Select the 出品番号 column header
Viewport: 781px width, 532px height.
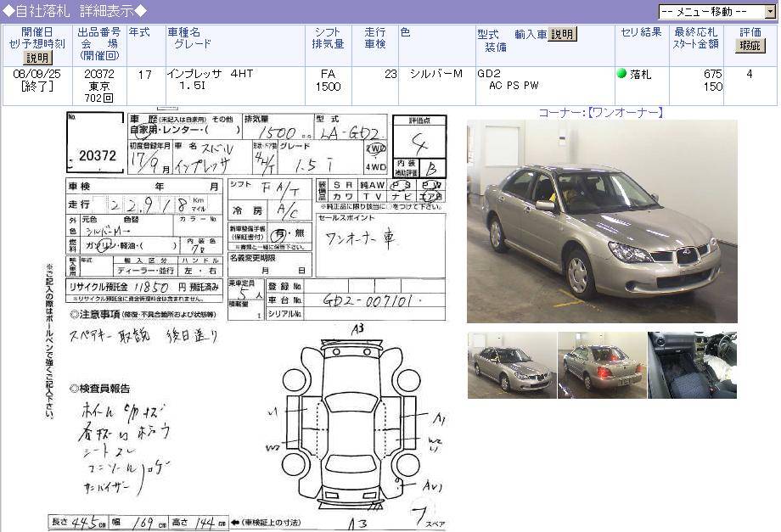click(x=99, y=32)
